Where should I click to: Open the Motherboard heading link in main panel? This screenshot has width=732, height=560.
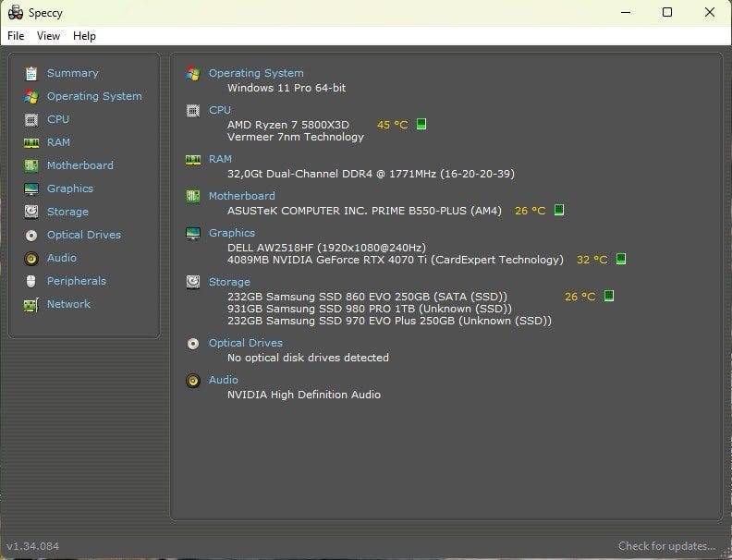click(x=242, y=196)
